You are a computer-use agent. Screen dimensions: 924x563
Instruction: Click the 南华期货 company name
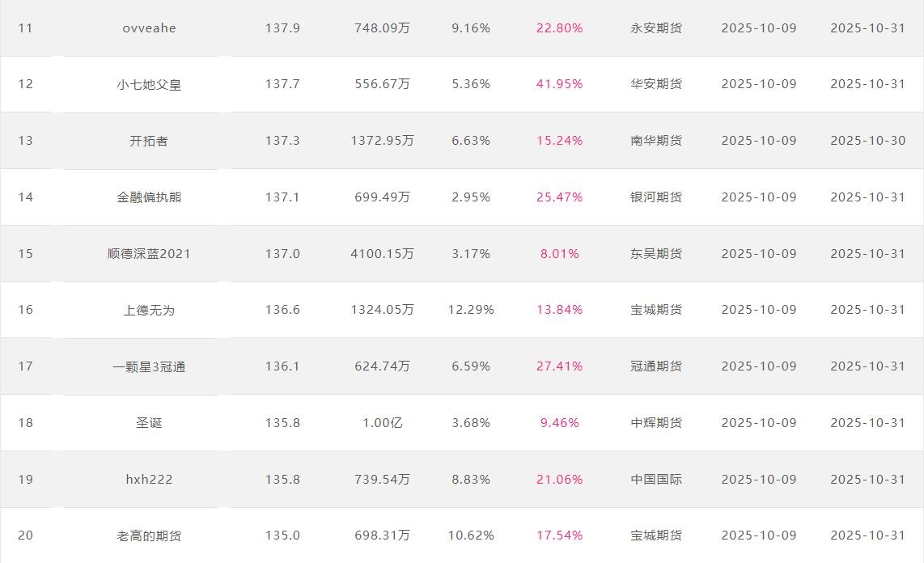656,141
